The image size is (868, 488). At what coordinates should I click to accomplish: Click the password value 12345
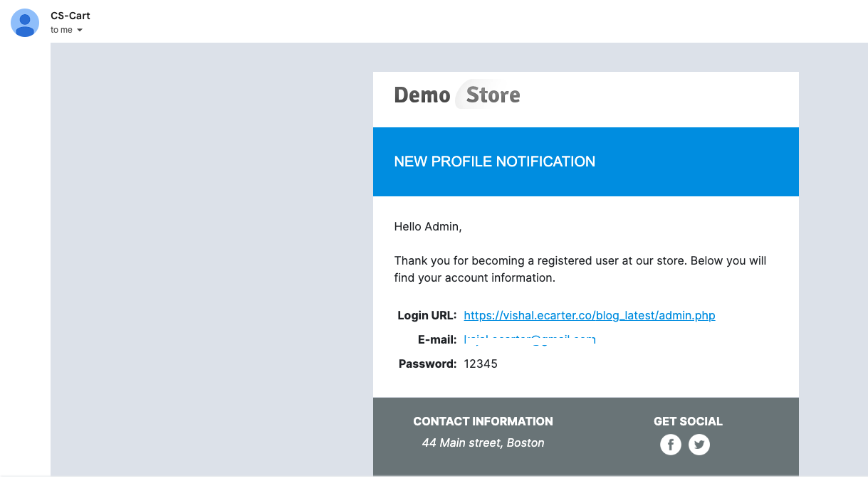tap(481, 364)
